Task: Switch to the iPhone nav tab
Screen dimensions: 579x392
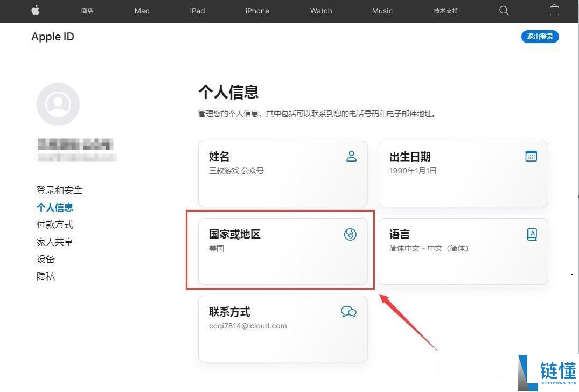Action: [x=257, y=11]
